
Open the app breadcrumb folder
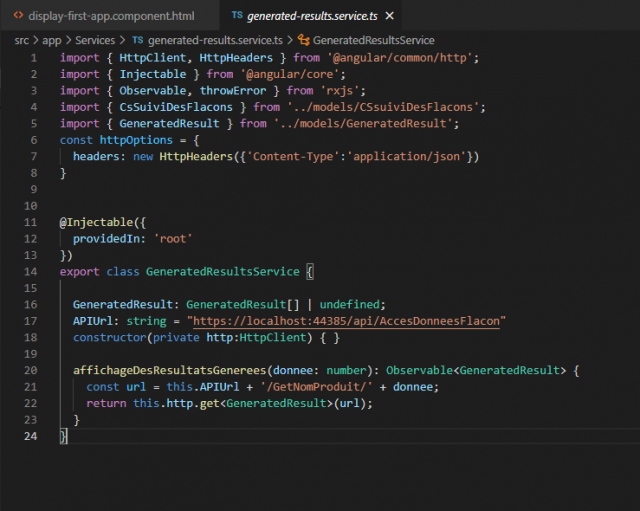point(51,40)
